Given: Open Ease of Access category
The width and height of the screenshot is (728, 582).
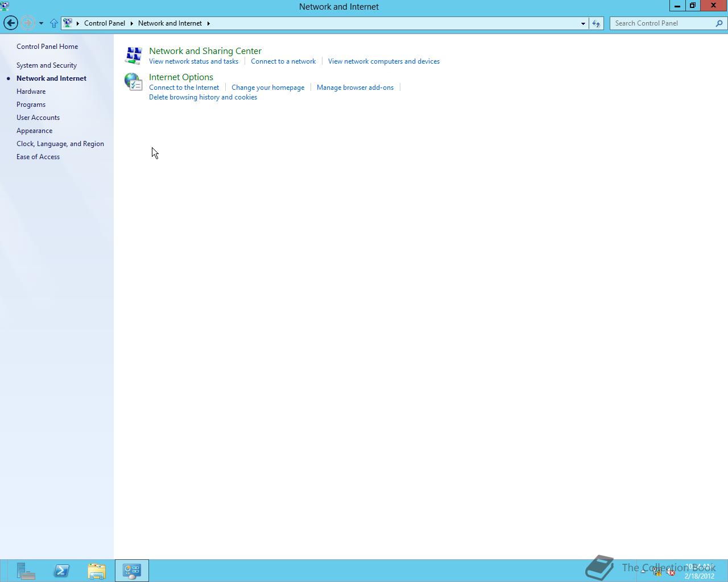Looking at the screenshot, I should [x=38, y=157].
